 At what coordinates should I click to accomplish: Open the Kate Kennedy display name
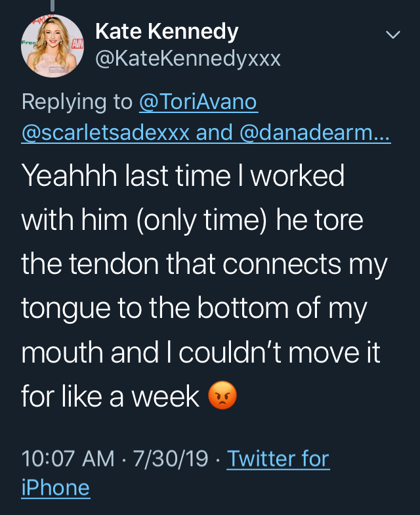(x=167, y=31)
